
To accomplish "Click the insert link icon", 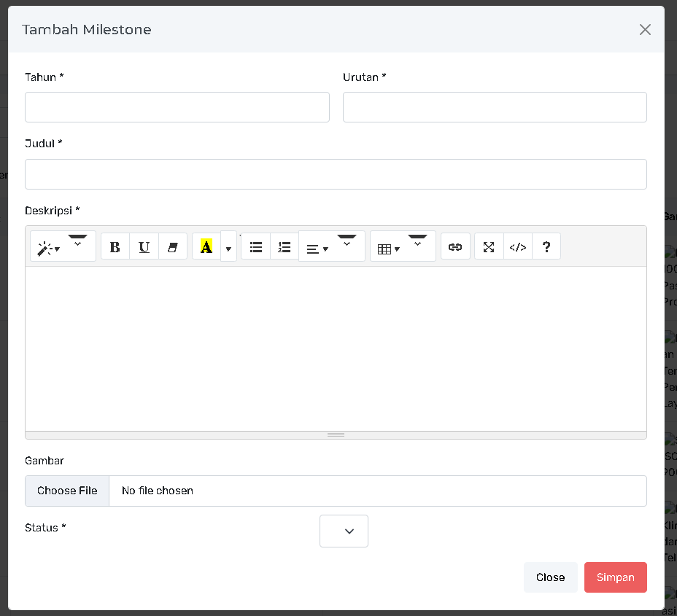I will coord(455,247).
